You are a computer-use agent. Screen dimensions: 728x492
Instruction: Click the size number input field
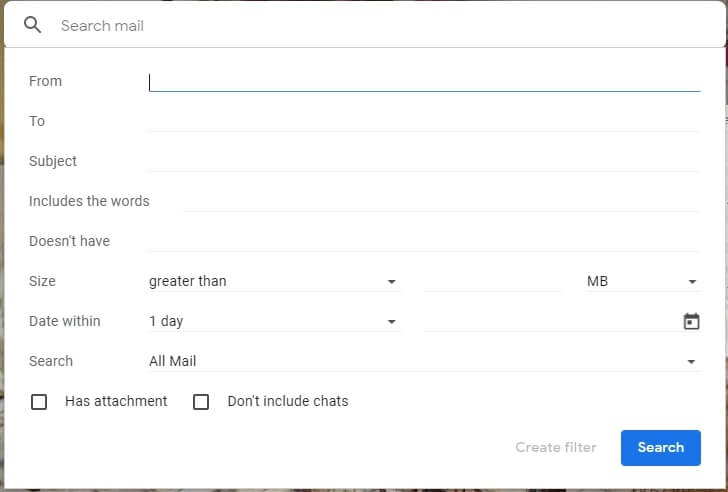(x=492, y=281)
